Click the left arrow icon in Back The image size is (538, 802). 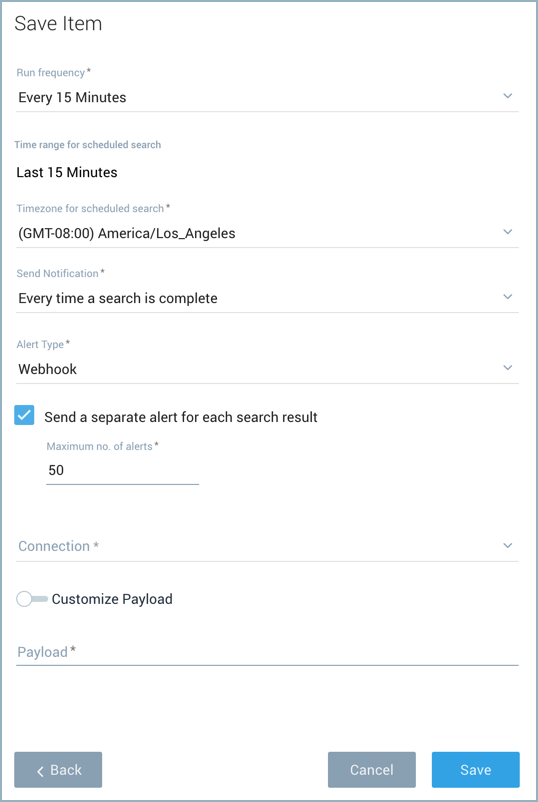point(40,771)
